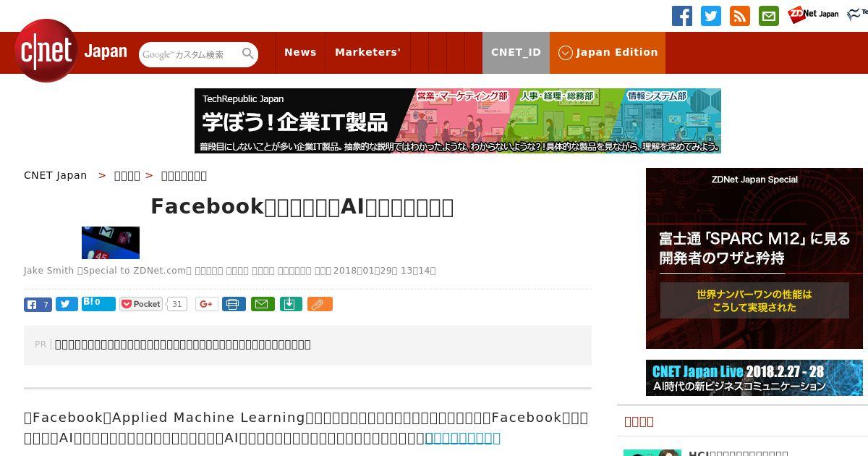The height and width of the screenshot is (456, 868).
Task: Click the PR sponsored text link
Action: pyautogui.click(x=183, y=345)
